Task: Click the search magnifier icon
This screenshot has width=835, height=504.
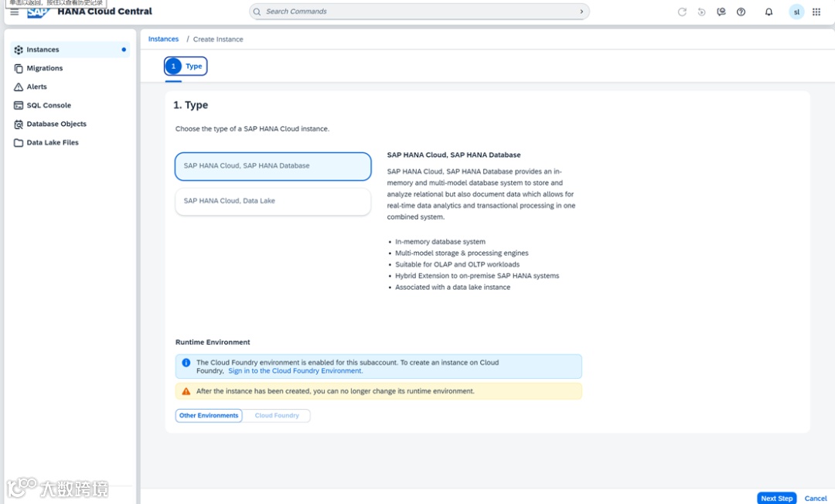Action: [x=257, y=12]
